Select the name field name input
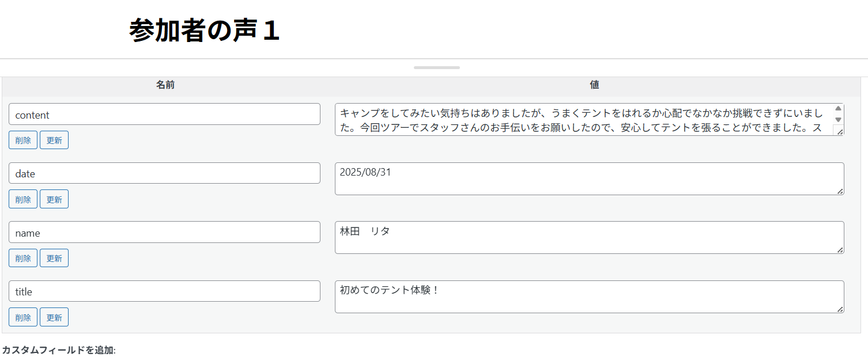 [x=164, y=233]
